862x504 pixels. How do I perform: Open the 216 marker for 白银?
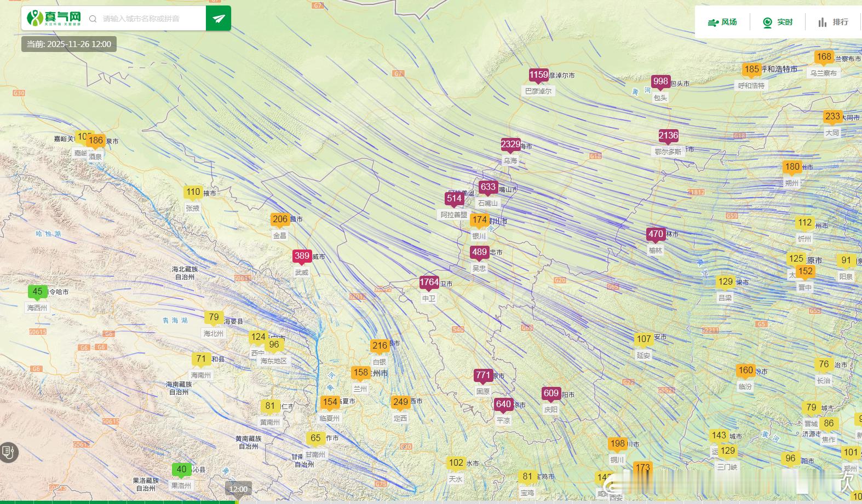(380, 346)
